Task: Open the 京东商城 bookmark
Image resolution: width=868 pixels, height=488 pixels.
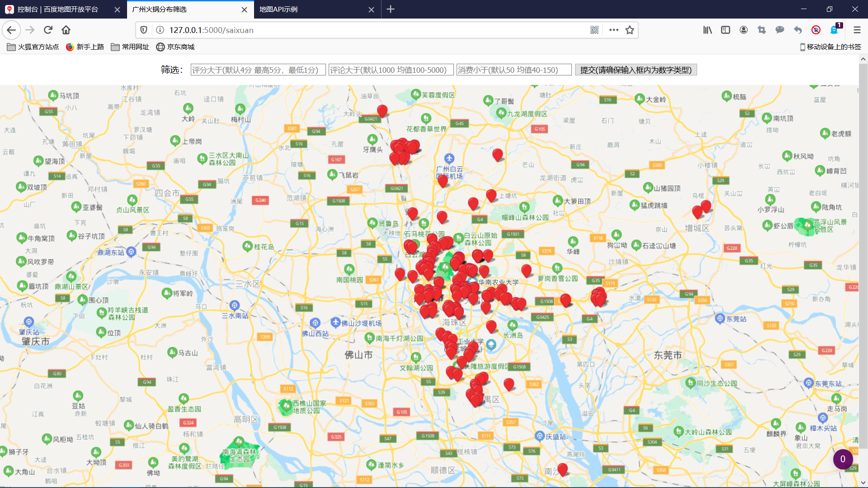Action: [x=176, y=47]
